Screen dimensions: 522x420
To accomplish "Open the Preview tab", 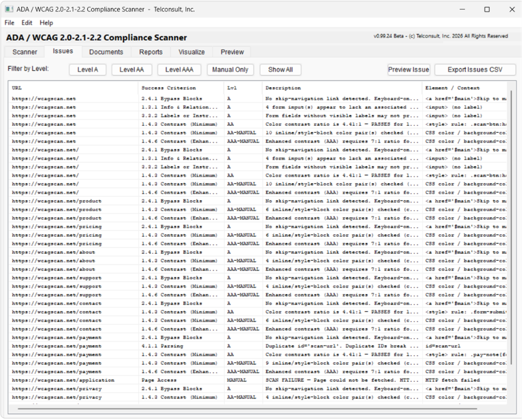I will tap(232, 52).
